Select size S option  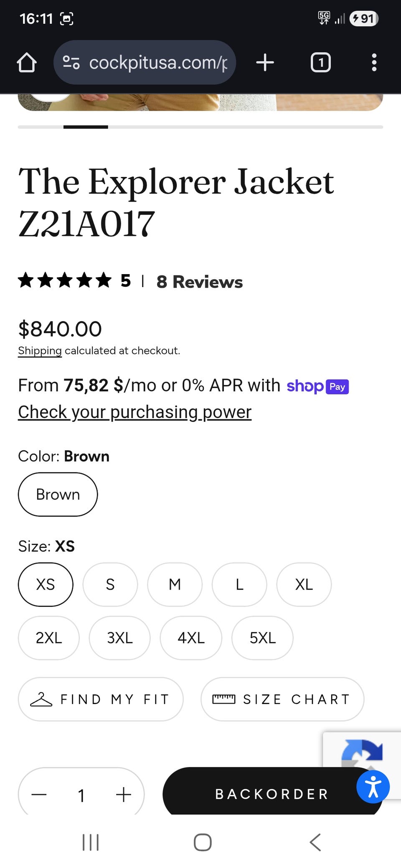pyautogui.click(x=110, y=584)
